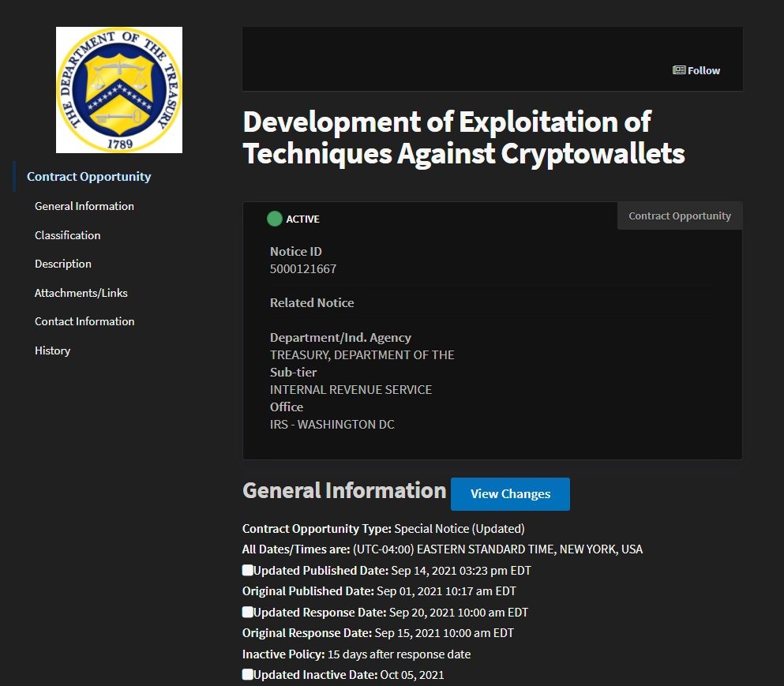This screenshot has height=686, width=784.
Task: Toggle the Updated Published Date checkbox
Action: [247, 570]
